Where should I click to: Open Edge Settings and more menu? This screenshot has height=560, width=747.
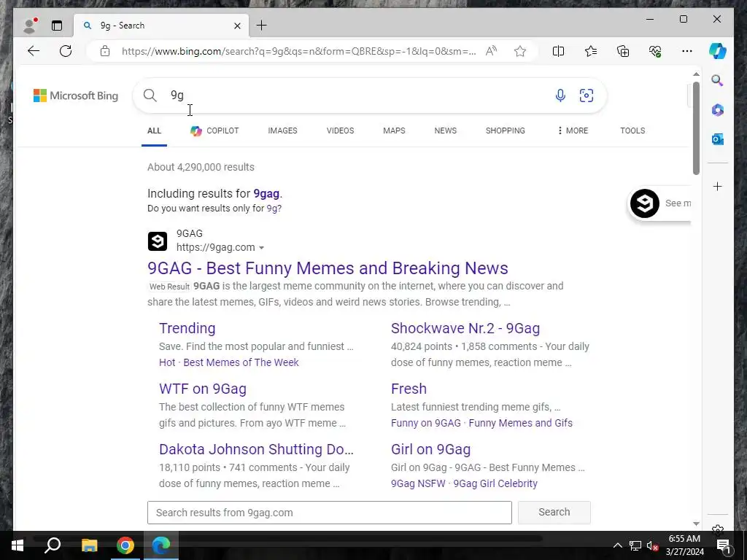(687, 51)
